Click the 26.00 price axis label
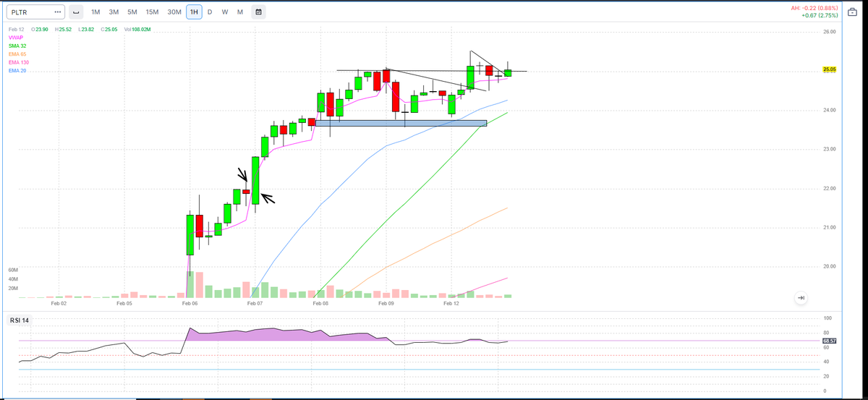The height and width of the screenshot is (400, 868). (830, 32)
